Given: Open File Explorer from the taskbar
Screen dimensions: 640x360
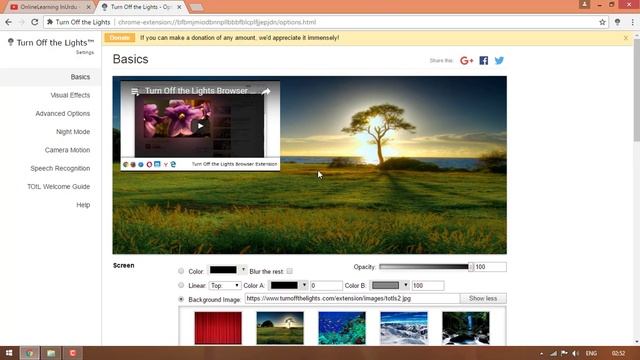Looking at the screenshot, I should pyautogui.click(x=51, y=353).
